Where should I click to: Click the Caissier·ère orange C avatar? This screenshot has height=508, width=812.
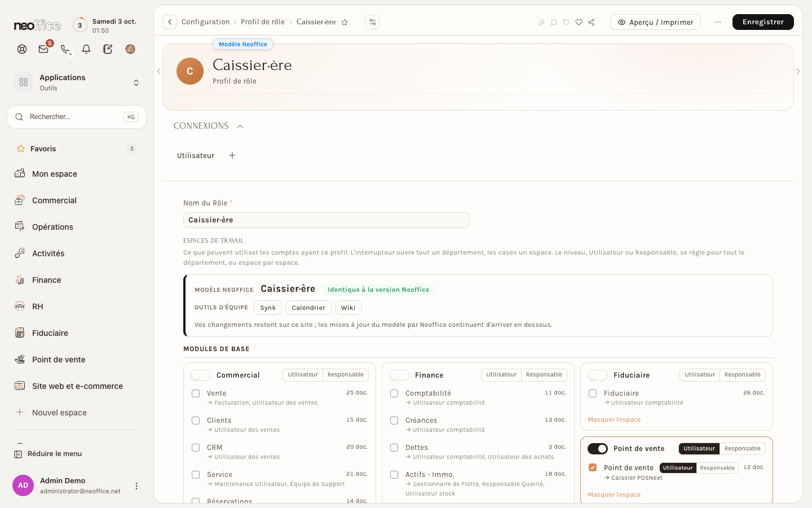(190, 71)
